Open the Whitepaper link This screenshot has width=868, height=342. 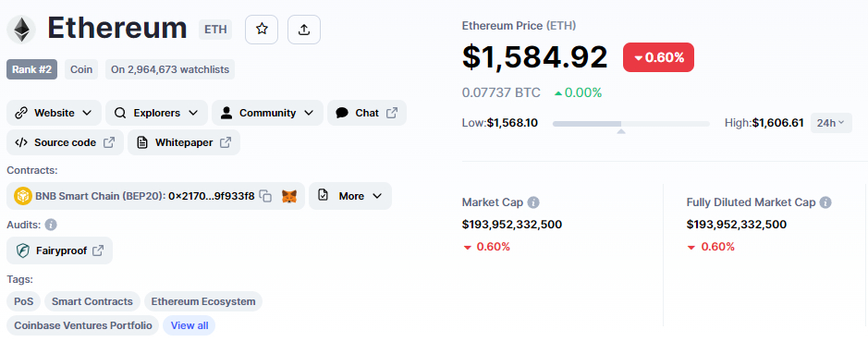coord(184,142)
